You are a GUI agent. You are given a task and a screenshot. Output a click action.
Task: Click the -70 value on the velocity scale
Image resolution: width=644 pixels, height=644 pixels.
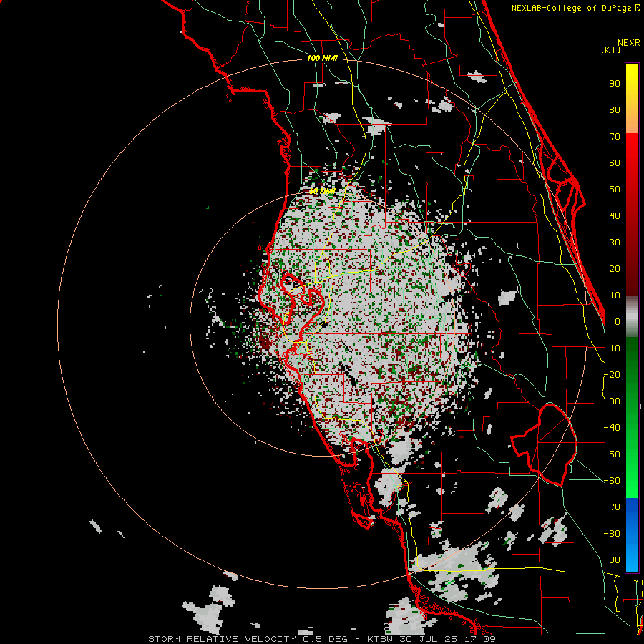[x=612, y=507]
